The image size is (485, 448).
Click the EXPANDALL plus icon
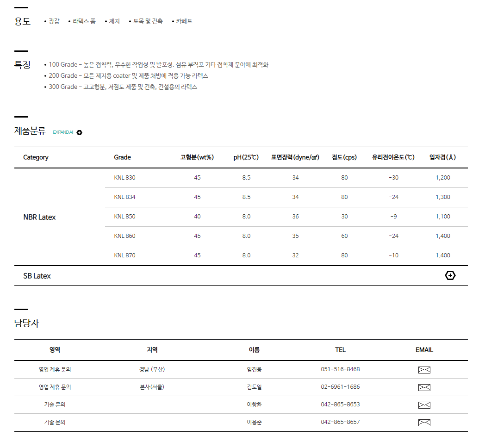[x=80, y=133]
